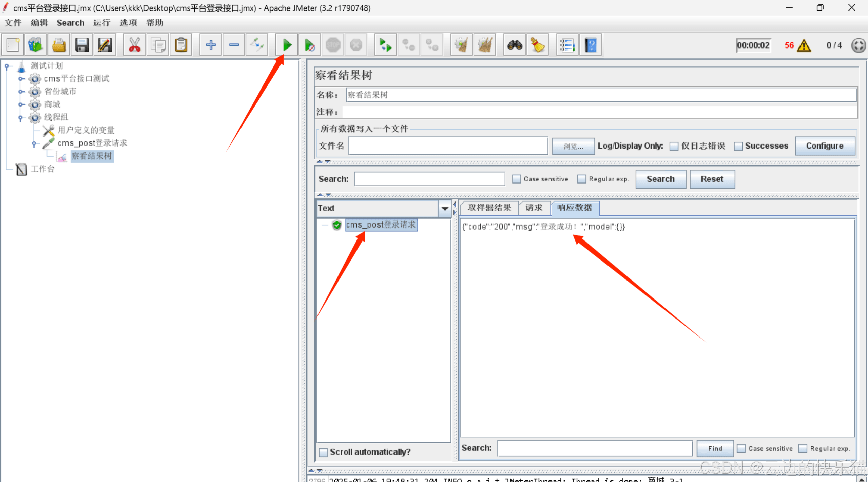Screen dimensions: 868x482
Task: Click the yellow warning triangle icon
Action: 804,45
